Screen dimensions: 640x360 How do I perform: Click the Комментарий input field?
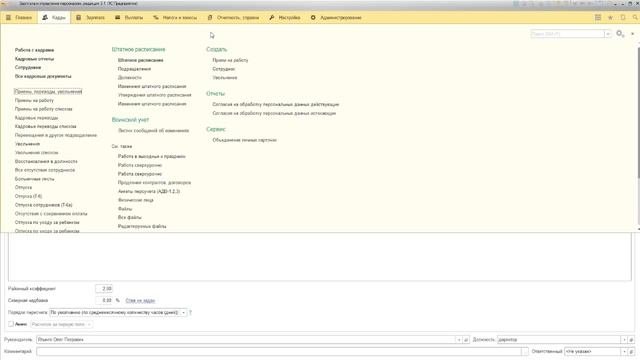(x=279, y=351)
